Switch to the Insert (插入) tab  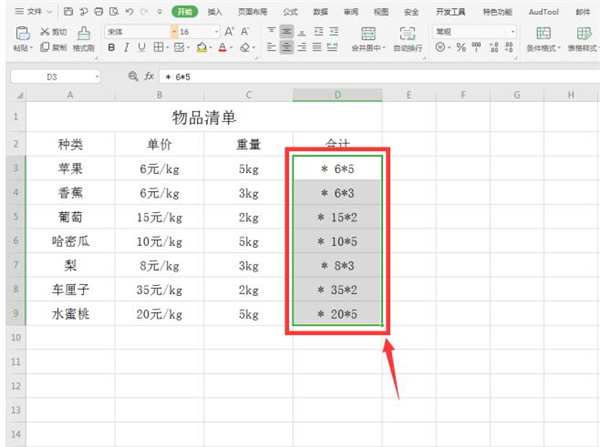[215, 11]
